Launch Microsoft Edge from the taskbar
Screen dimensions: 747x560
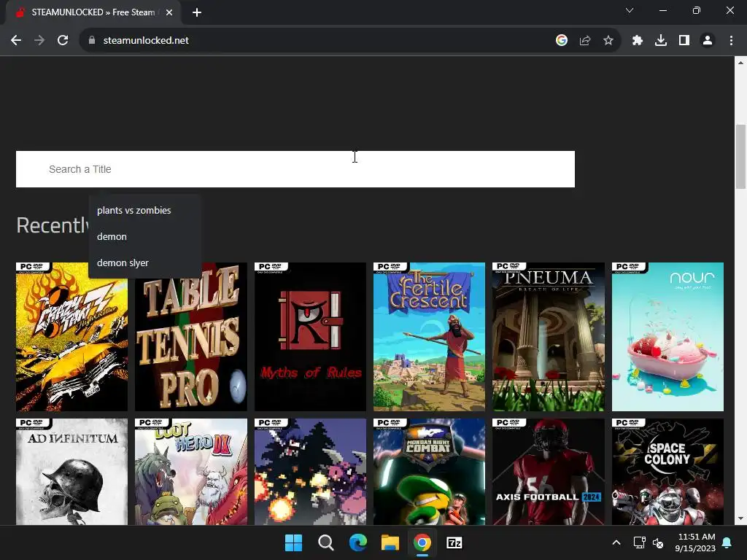[x=357, y=542]
